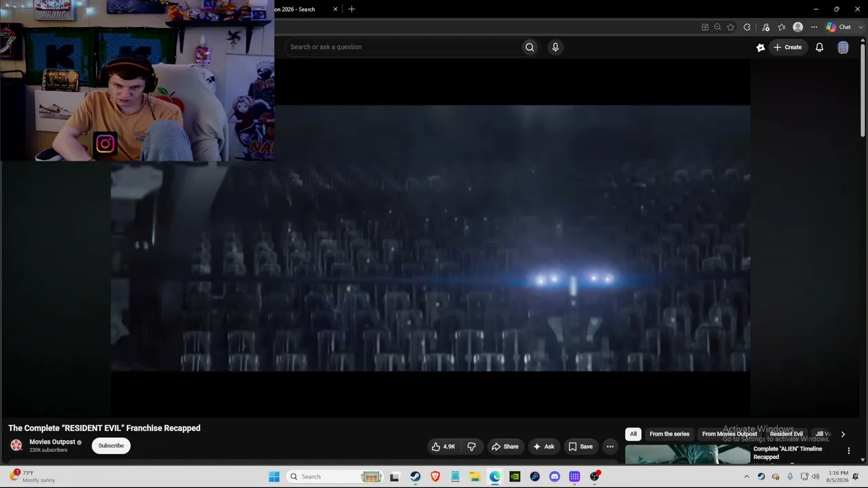The image size is (868, 488).
Task: Select the All filter chip
Action: [633, 434]
